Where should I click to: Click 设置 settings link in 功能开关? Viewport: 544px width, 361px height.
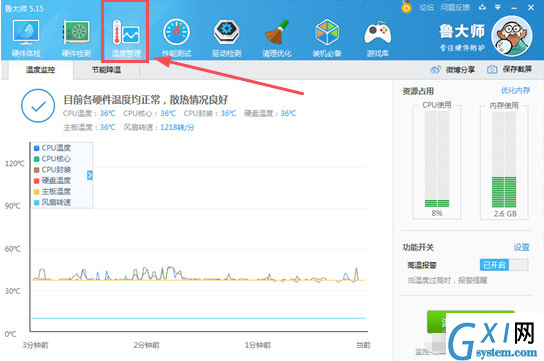click(521, 247)
